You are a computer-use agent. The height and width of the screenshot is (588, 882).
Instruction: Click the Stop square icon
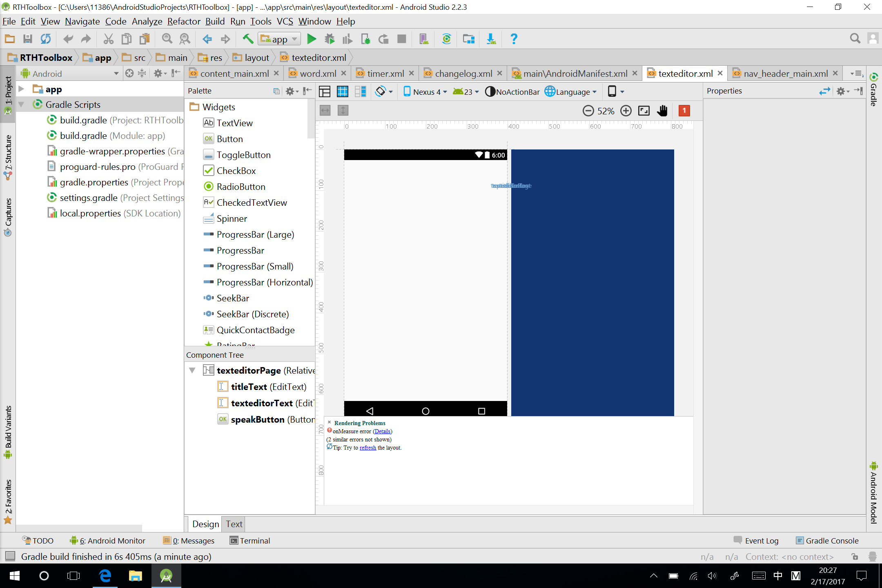pos(402,39)
